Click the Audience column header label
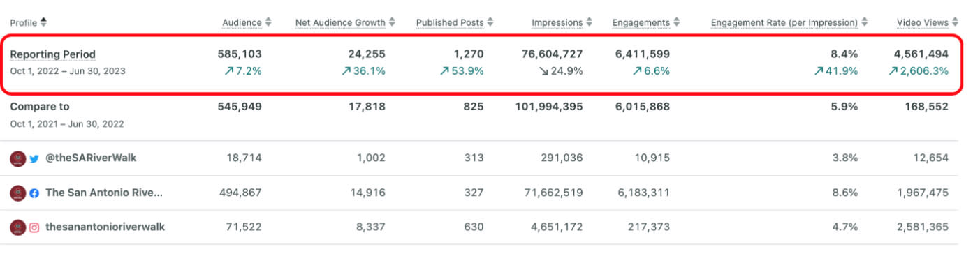 pos(242,22)
